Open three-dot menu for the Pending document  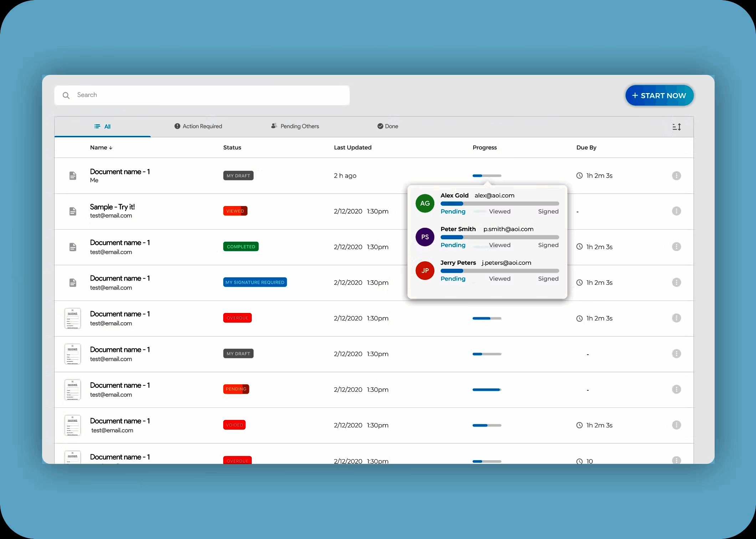[676, 389]
